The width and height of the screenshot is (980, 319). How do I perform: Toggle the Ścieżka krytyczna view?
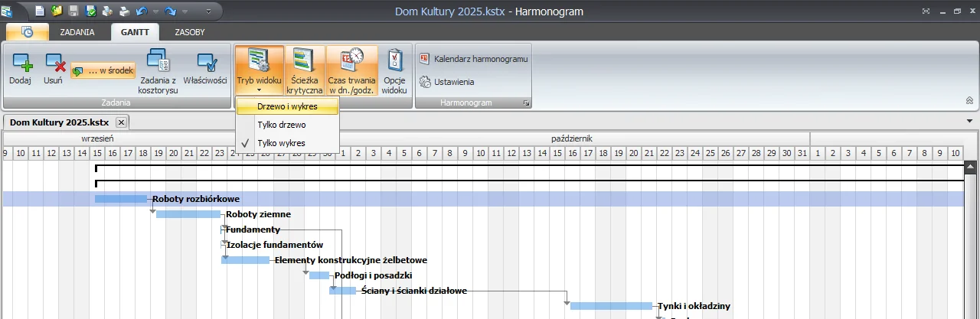point(305,70)
